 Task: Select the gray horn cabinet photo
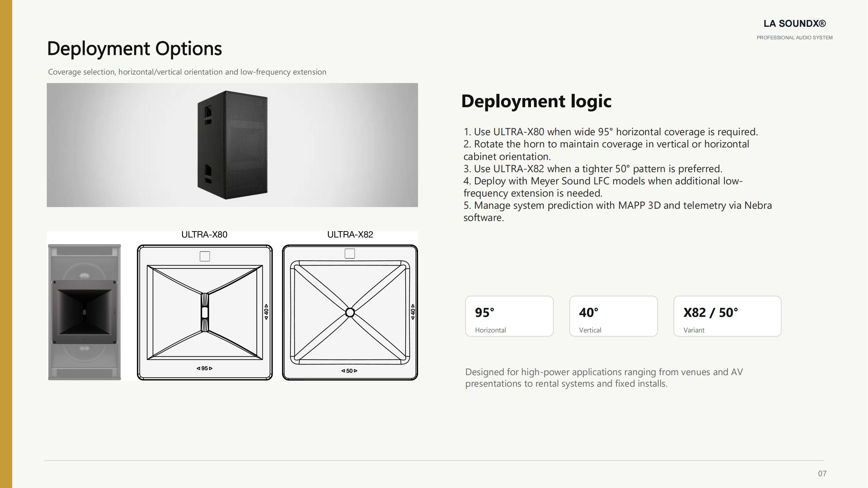(x=84, y=312)
